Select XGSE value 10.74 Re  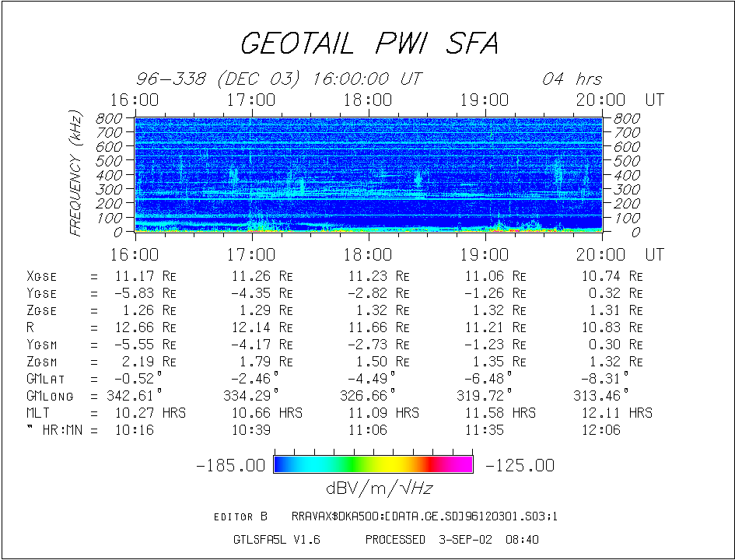[612, 276]
